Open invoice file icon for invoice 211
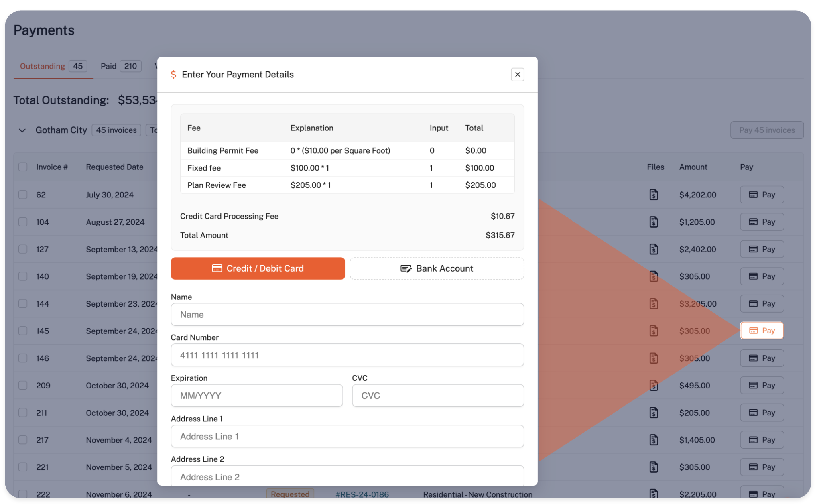Viewport: 817px width, 504px height. pyautogui.click(x=653, y=413)
